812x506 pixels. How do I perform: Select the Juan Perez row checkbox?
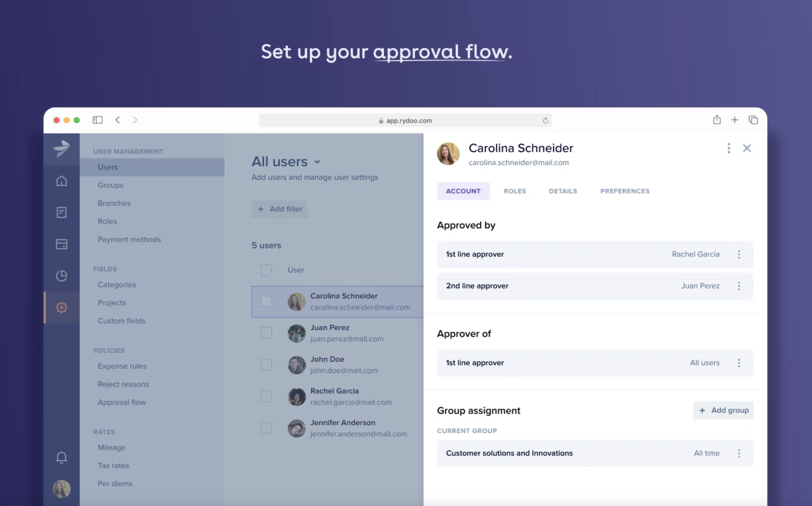coord(266,333)
